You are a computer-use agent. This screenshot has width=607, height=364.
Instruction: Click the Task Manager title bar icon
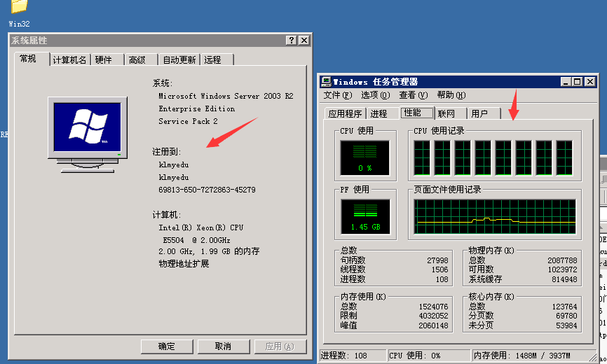coord(326,82)
